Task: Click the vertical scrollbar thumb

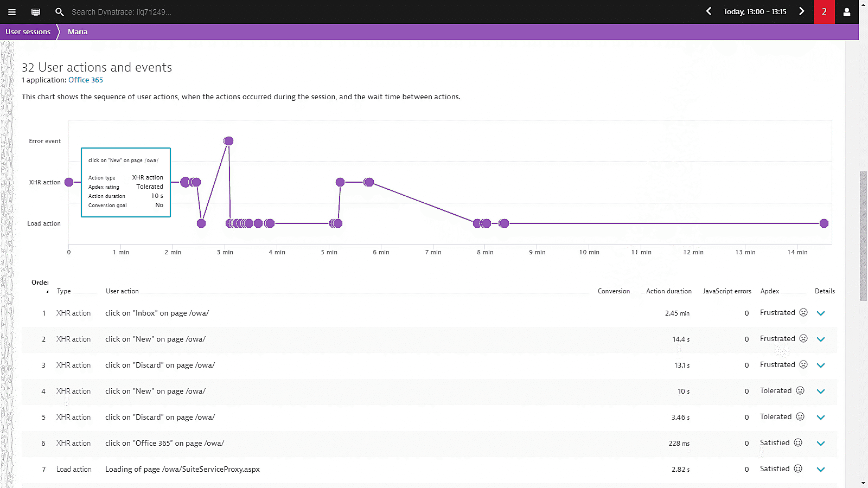Action: tap(863, 236)
